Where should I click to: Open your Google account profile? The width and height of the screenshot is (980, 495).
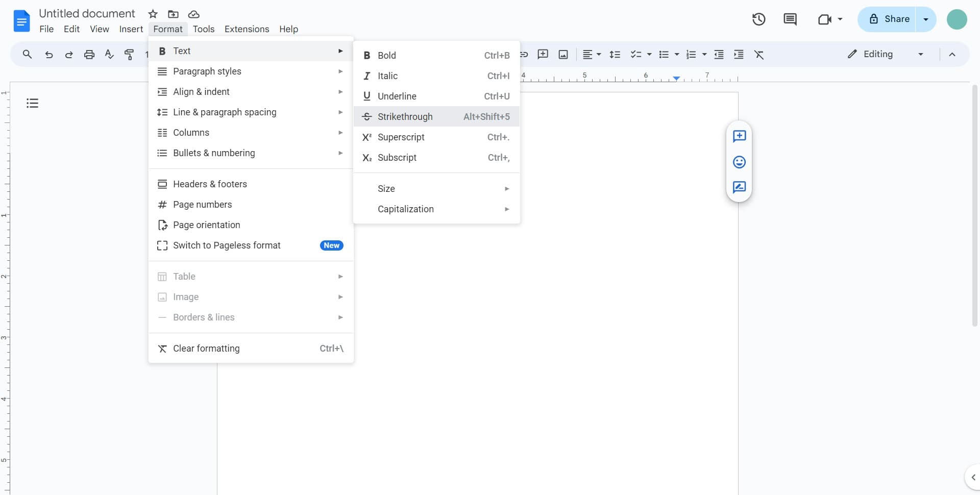pyautogui.click(x=957, y=19)
